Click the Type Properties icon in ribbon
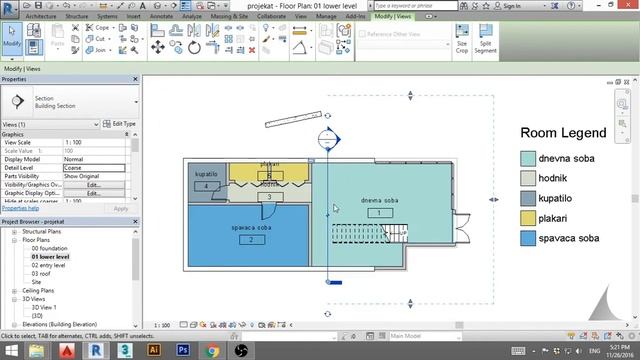The width and height of the screenshot is (640, 360). coord(34,30)
